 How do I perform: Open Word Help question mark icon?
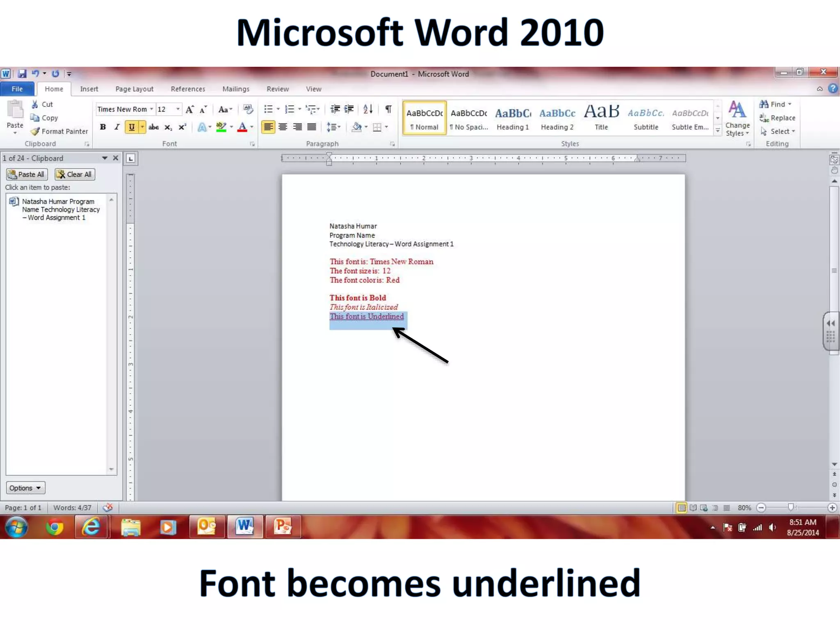click(x=833, y=89)
